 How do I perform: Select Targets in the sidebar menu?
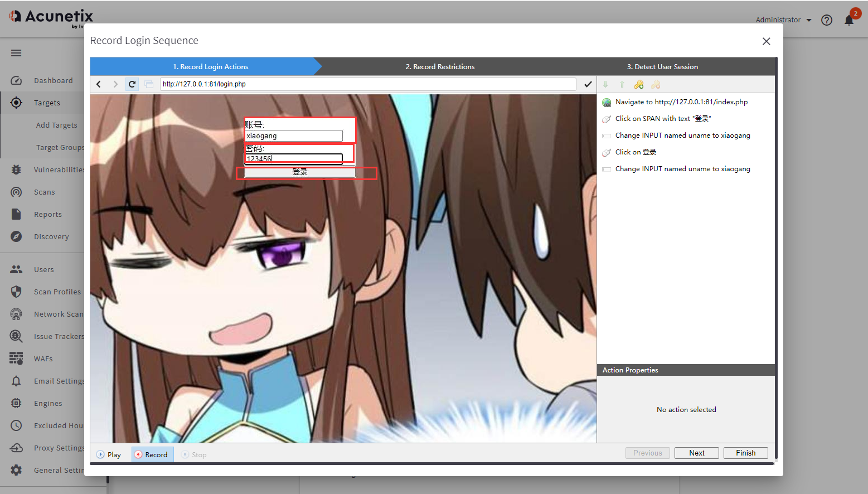pyautogui.click(x=47, y=103)
